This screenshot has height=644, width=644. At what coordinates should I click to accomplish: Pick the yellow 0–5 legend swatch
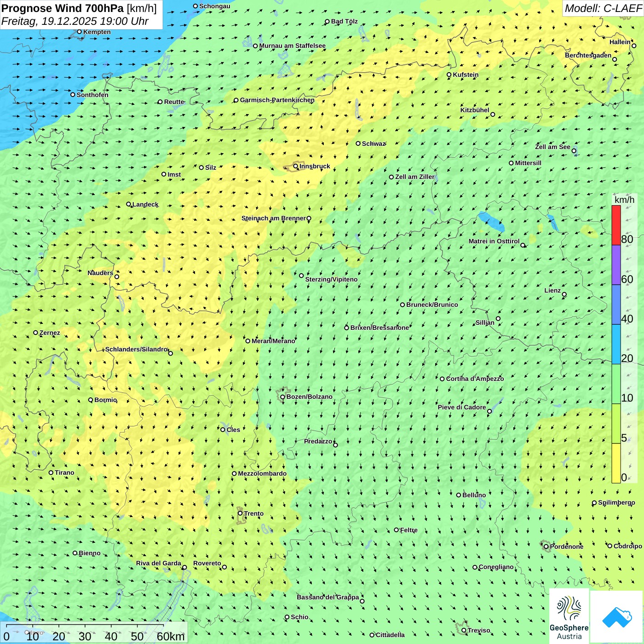[x=616, y=463]
